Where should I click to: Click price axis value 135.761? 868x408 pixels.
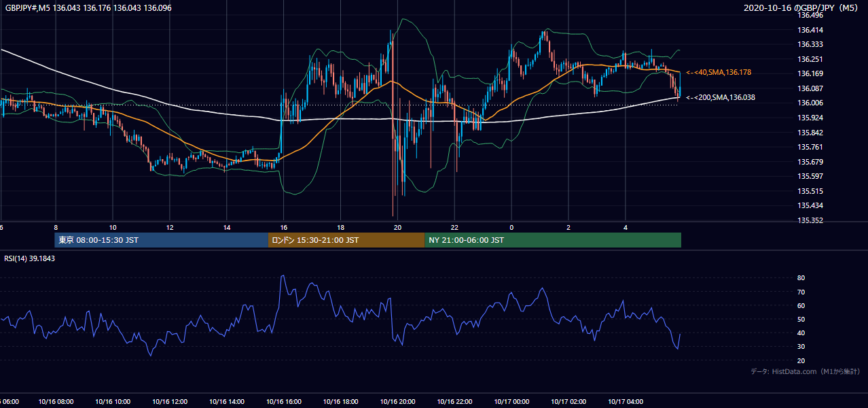pyautogui.click(x=810, y=147)
